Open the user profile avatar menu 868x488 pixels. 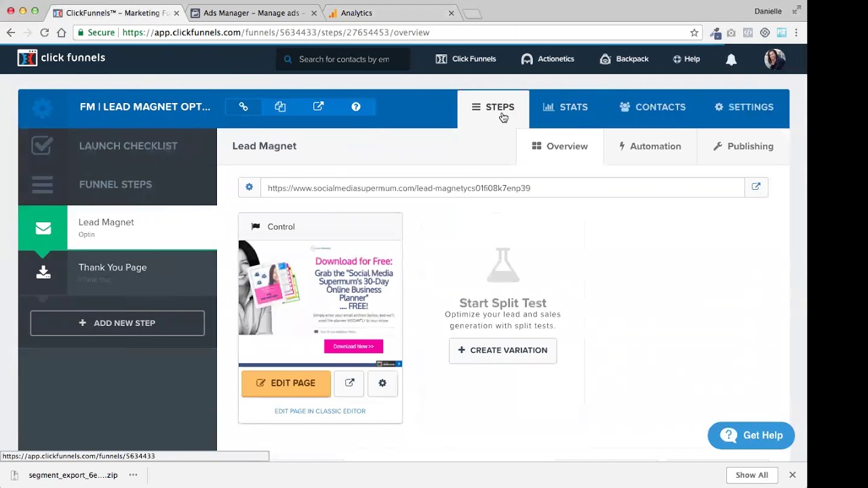[x=774, y=59]
